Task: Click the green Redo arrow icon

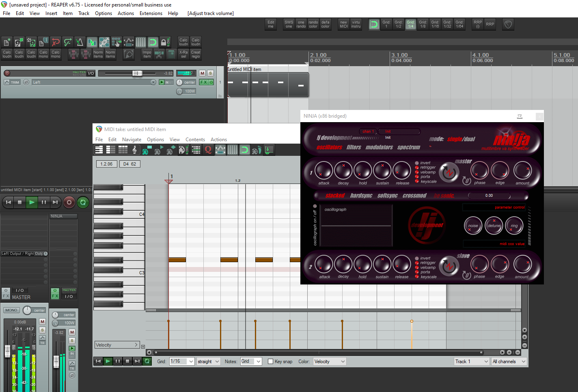Action: [68, 42]
